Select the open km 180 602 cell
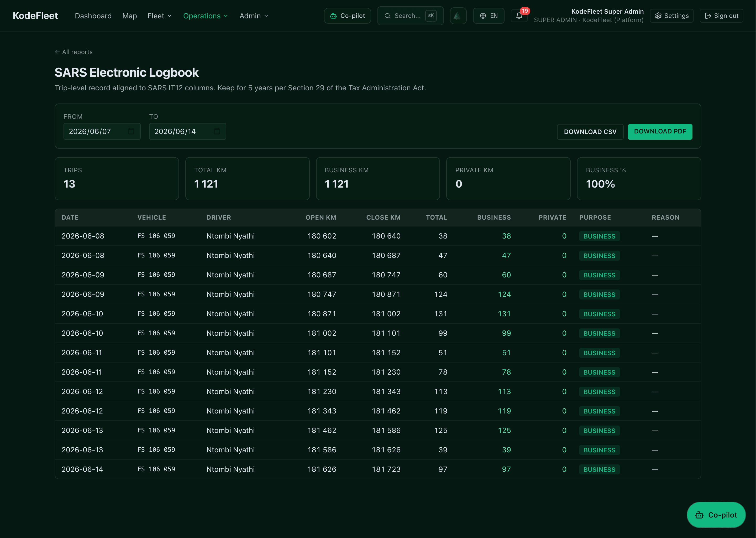756x538 pixels. (322, 236)
